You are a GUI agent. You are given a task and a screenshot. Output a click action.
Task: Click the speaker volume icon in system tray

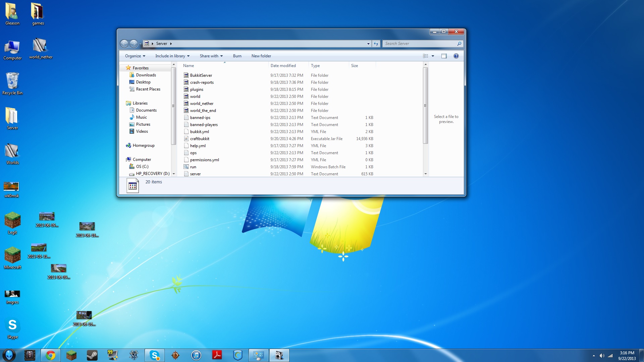602,355
